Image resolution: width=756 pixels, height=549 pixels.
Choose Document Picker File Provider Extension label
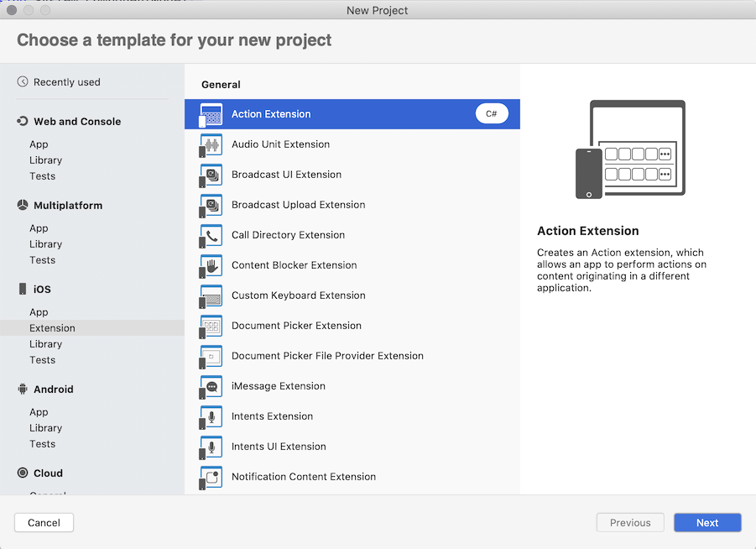click(327, 356)
